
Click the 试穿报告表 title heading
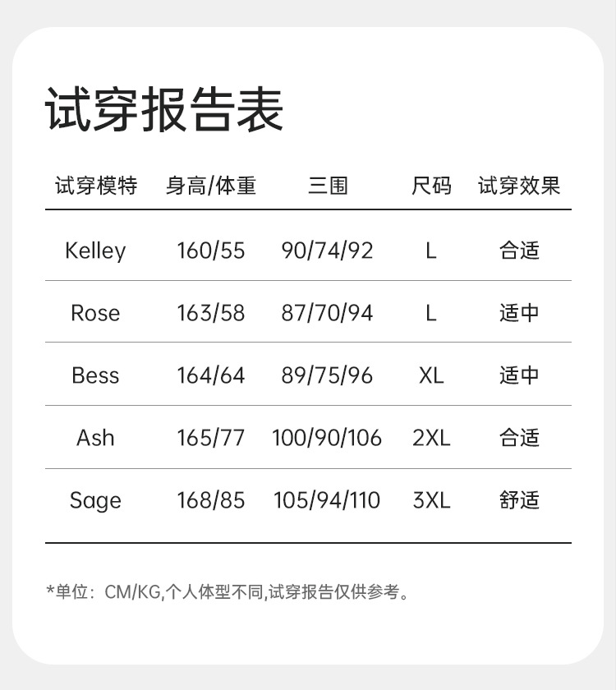click(164, 109)
